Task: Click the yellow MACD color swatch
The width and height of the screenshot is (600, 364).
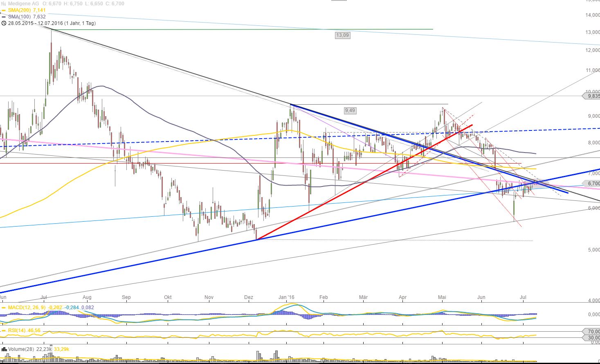Action: [4, 307]
